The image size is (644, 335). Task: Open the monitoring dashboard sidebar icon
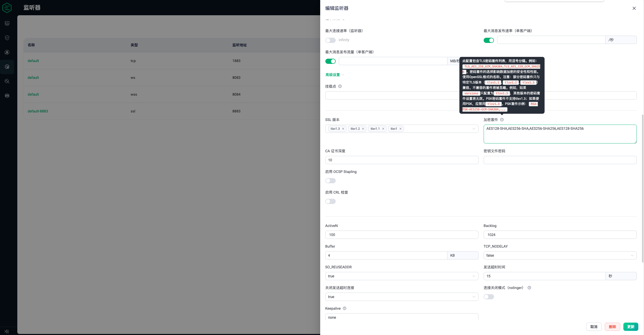coord(7,23)
